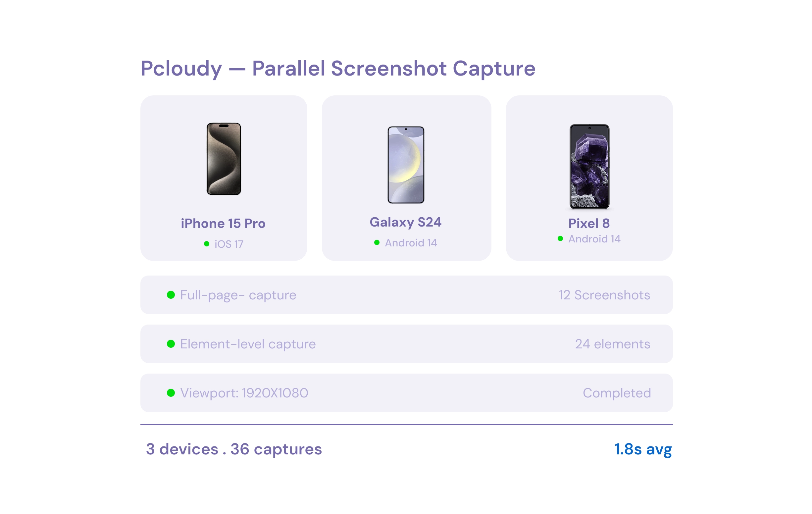Click the 3 devices . 36 captures summary
812x514 pixels.
[x=234, y=449]
